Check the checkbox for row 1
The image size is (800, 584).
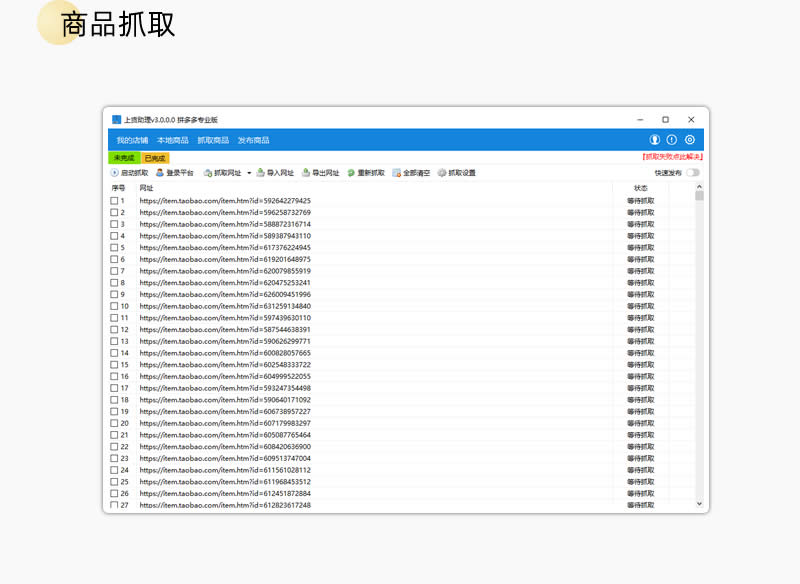pyautogui.click(x=114, y=201)
